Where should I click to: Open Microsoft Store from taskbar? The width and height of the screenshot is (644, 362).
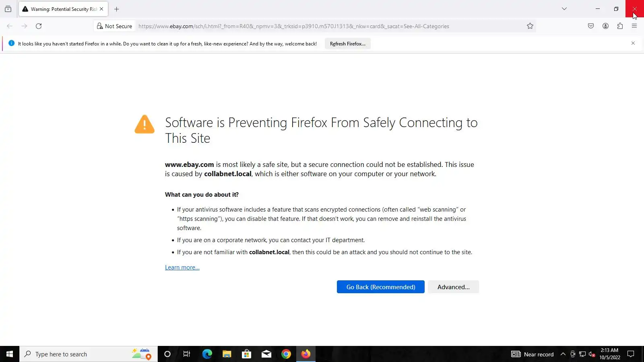[x=246, y=354]
